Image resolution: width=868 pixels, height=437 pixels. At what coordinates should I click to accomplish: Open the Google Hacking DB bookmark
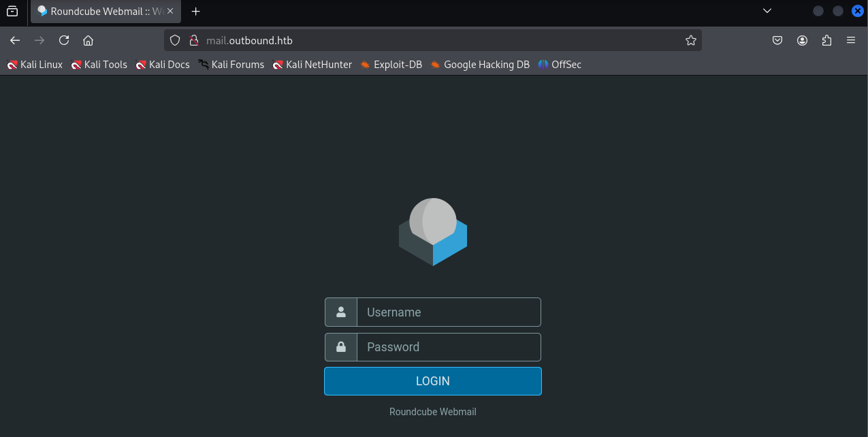(480, 65)
